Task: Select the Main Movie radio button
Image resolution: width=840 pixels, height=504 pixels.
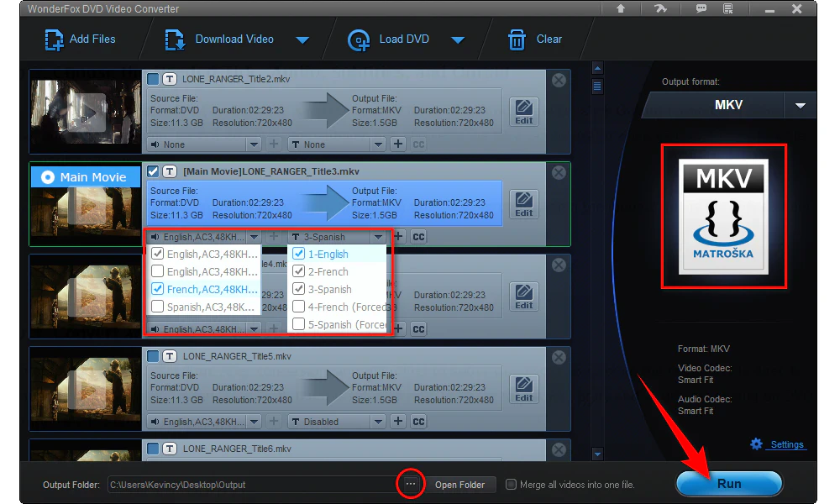Action: click(48, 177)
